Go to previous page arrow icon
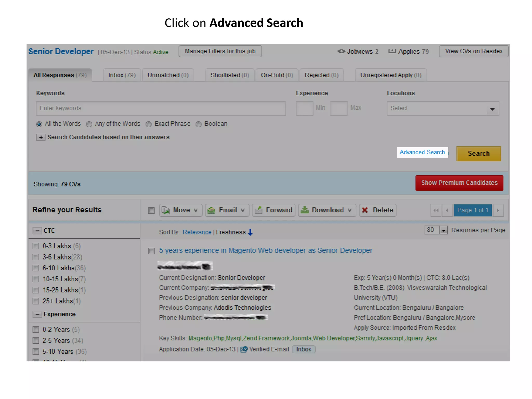532x399 pixels. 447,210
